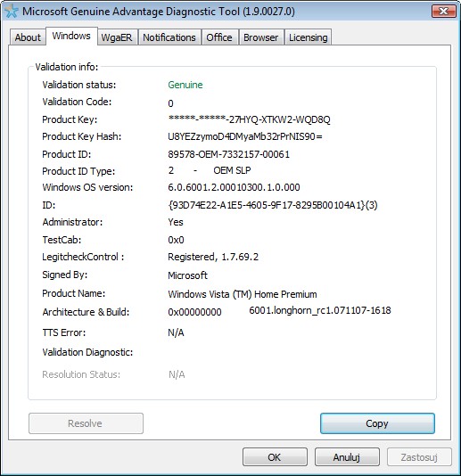This screenshot has height=476, width=461.
Task: Go to the Notifications tab
Action: coord(169,37)
